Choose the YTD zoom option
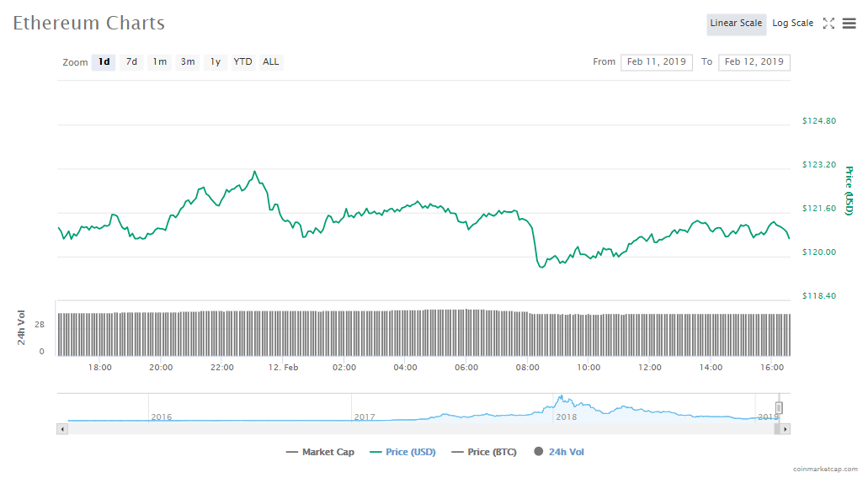 pos(242,62)
